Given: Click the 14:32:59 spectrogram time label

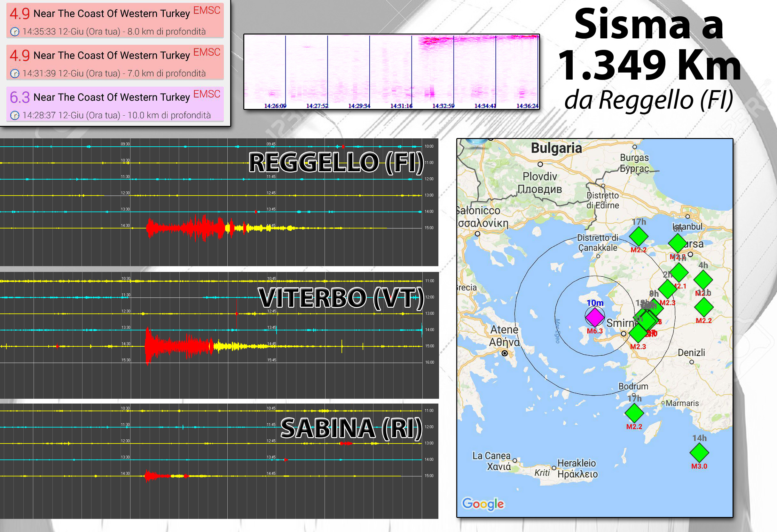Looking at the screenshot, I should coord(443,106).
